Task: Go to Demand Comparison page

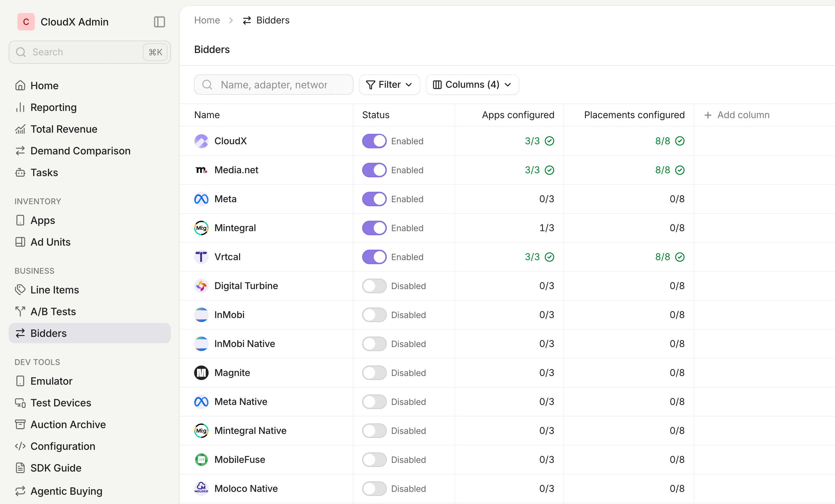Action: coord(90,151)
